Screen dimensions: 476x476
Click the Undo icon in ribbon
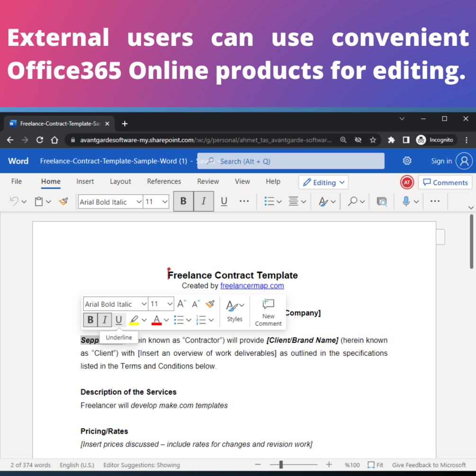14,201
